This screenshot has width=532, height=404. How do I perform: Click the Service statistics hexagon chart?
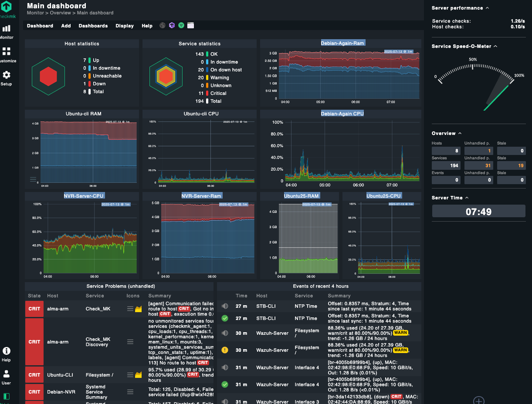(x=166, y=77)
